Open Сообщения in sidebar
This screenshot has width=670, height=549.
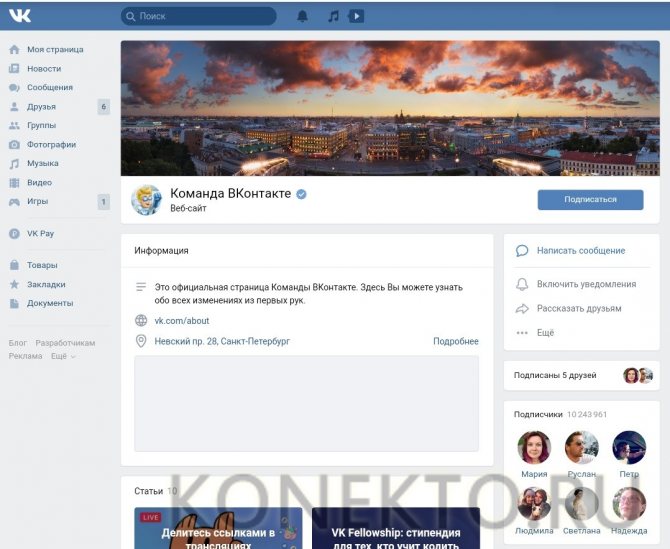(50, 87)
